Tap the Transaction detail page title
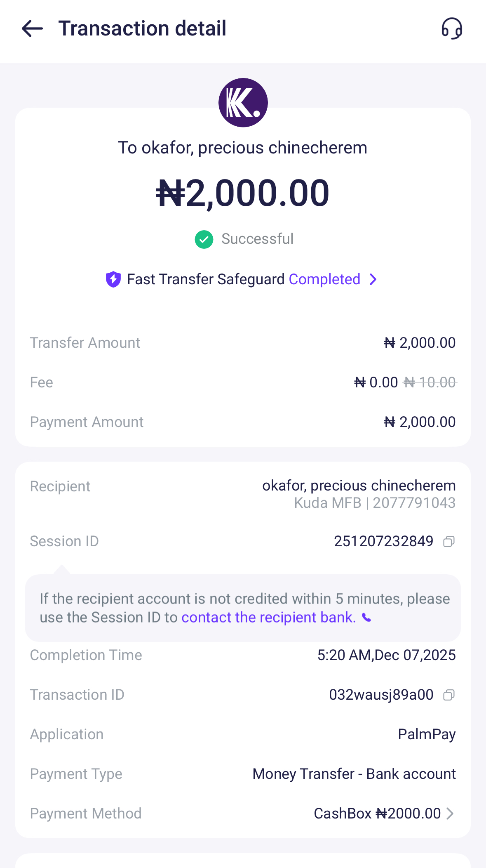Image resolution: width=486 pixels, height=868 pixels. point(142,28)
